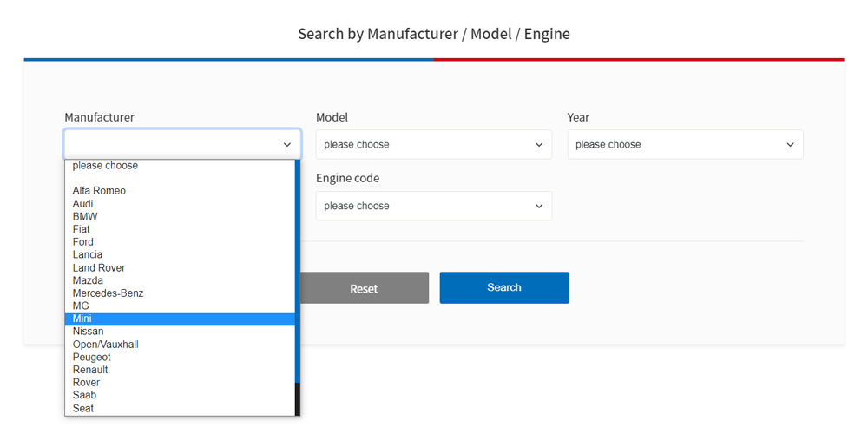Open the Year dropdown

click(x=686, y=144)
